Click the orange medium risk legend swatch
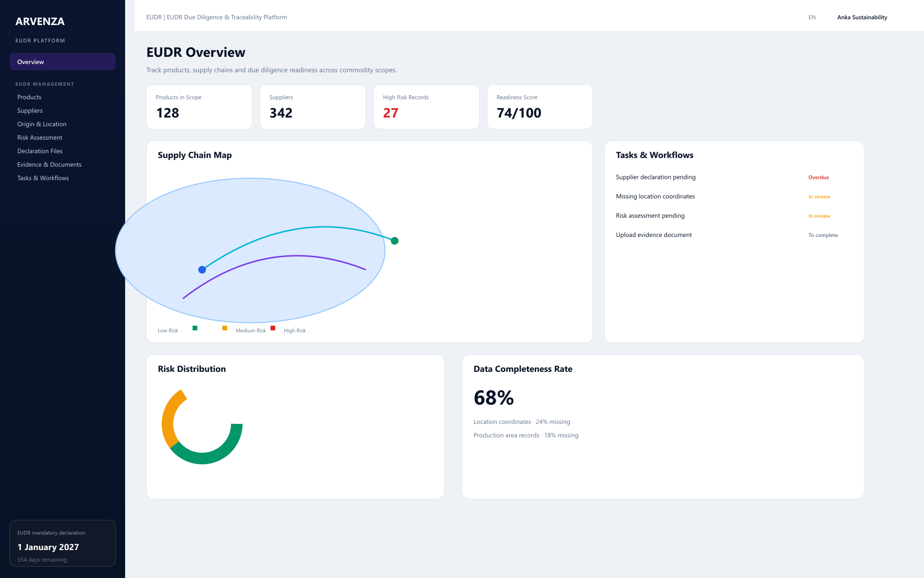The height and width of the screenshot is (578, 924). (x=225, y=328)
